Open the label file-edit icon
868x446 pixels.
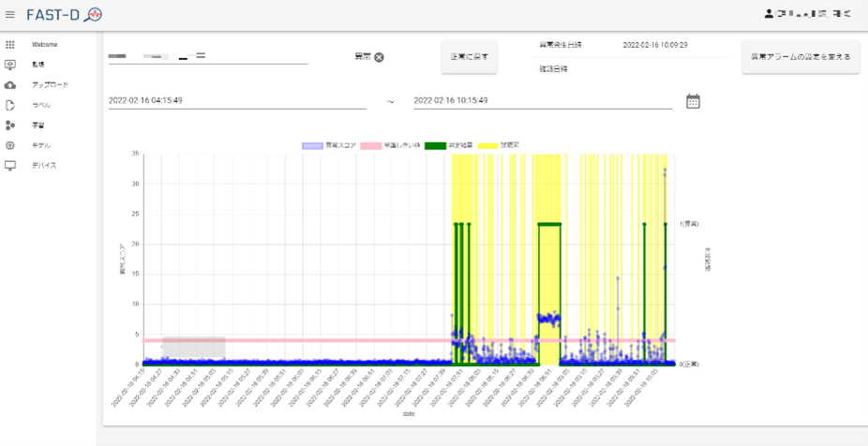coord(10,105)
